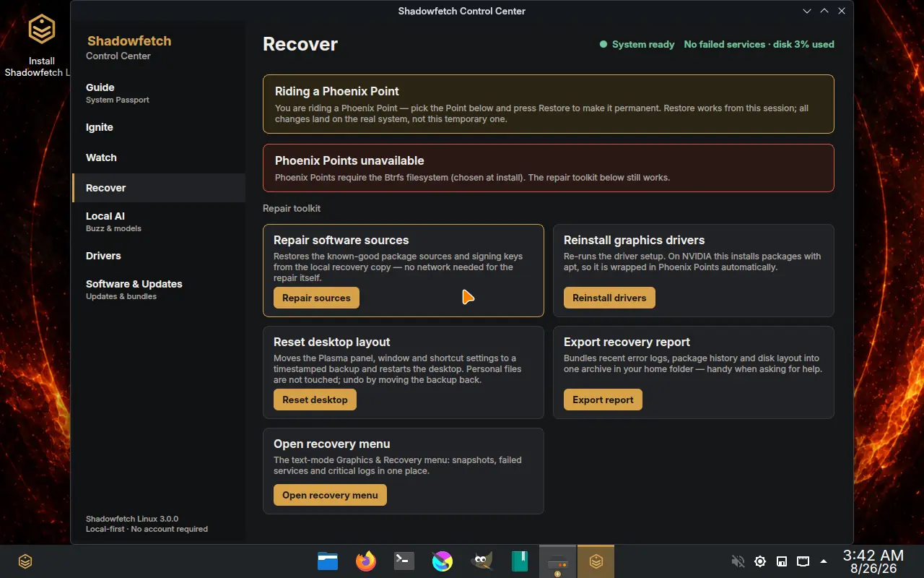Click the Repair sources button
Viewport: 924px width, 578px height.
316,298
